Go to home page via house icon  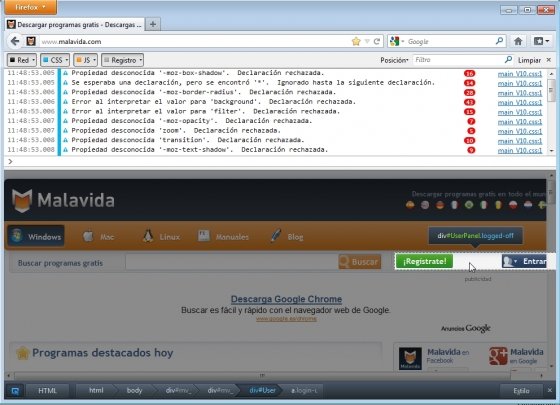pyautogui.click(x=518, y=41)
